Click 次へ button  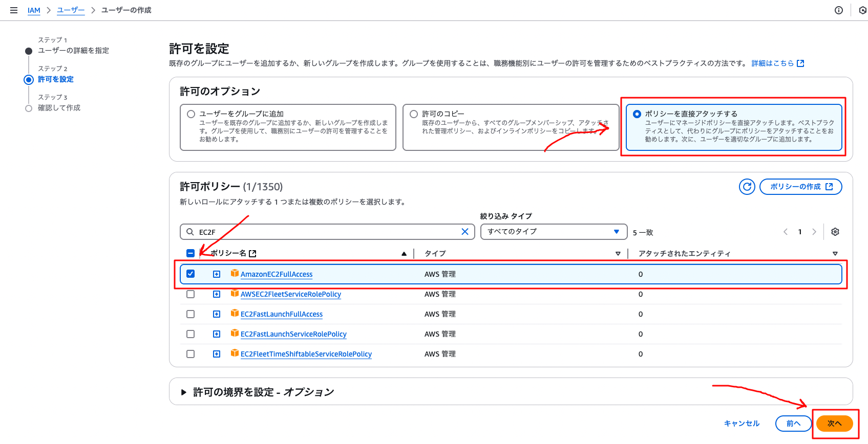(835, 424)
